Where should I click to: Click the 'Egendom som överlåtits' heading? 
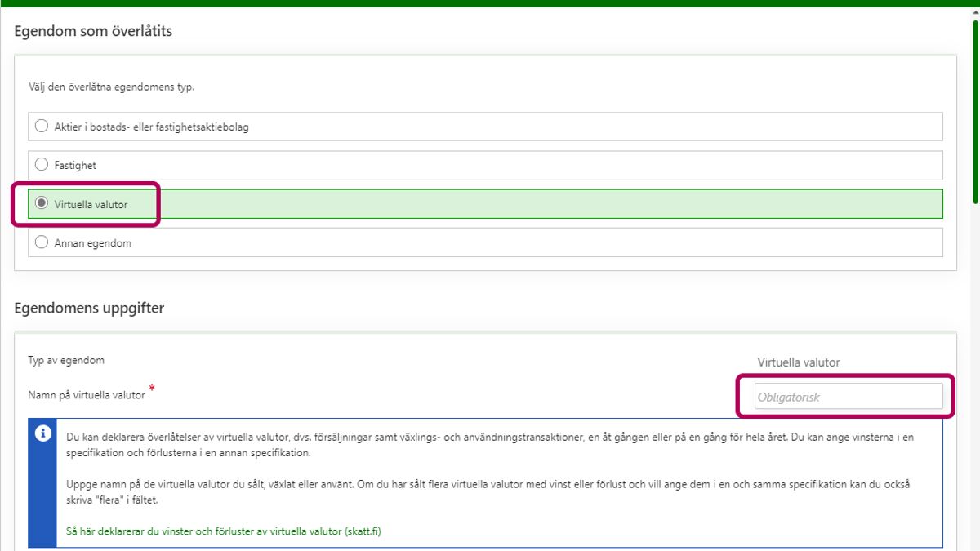(93, 31)
